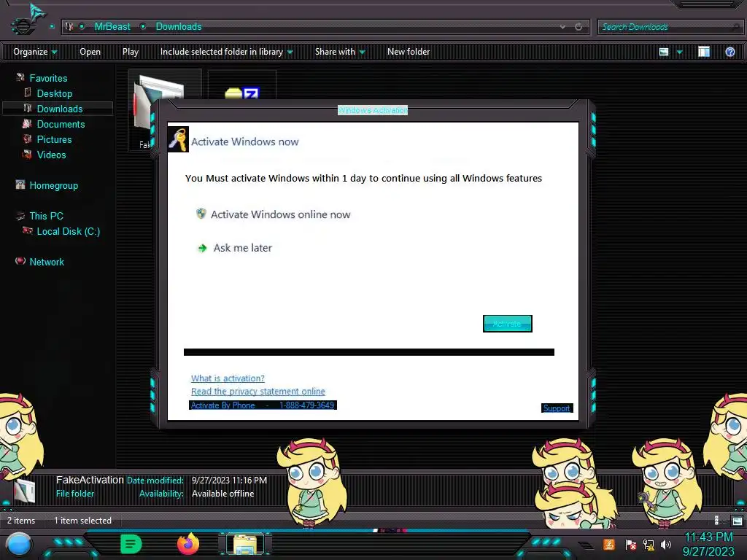Click New folder in the toolbar
Viewport: 747px width, 560px height.
pos(409,52)
